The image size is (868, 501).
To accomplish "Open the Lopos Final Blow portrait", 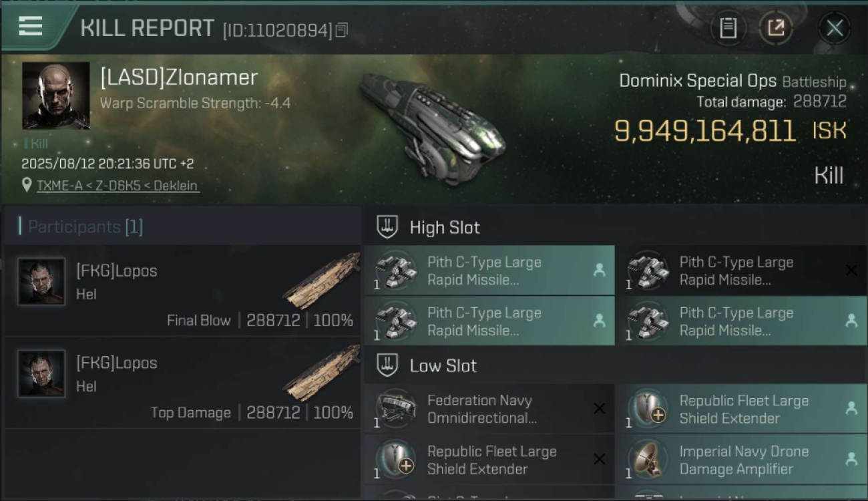I will (41, 281).
